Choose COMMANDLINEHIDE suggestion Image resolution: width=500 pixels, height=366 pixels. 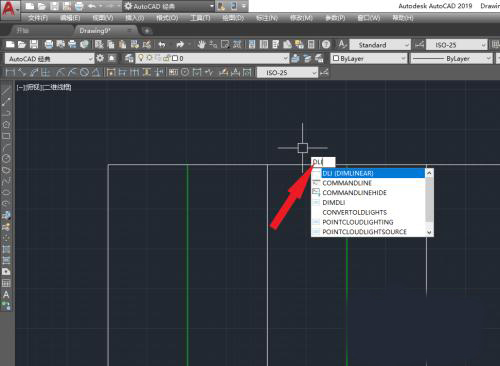tap(368, 193)
